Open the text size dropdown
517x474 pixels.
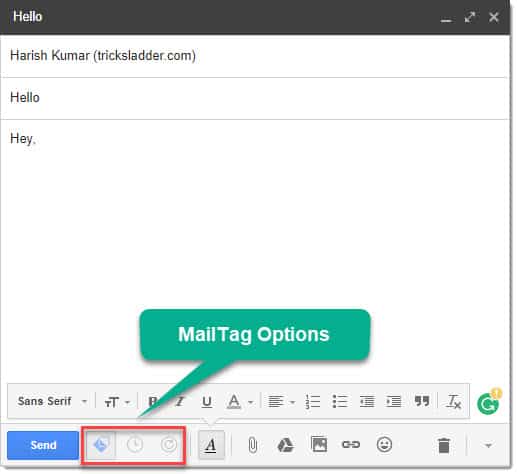[117, 402]
